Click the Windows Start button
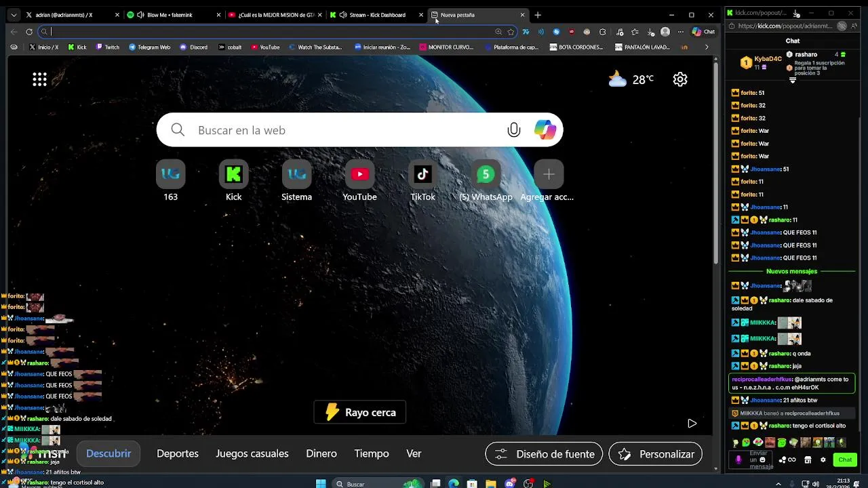Screen dimensions: 868x488 point(321,484)
